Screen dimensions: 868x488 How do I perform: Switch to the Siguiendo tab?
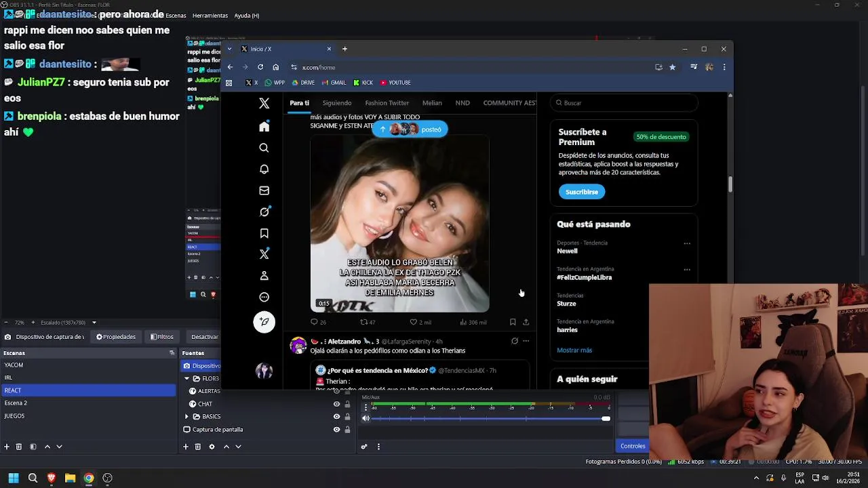[337, 103]
